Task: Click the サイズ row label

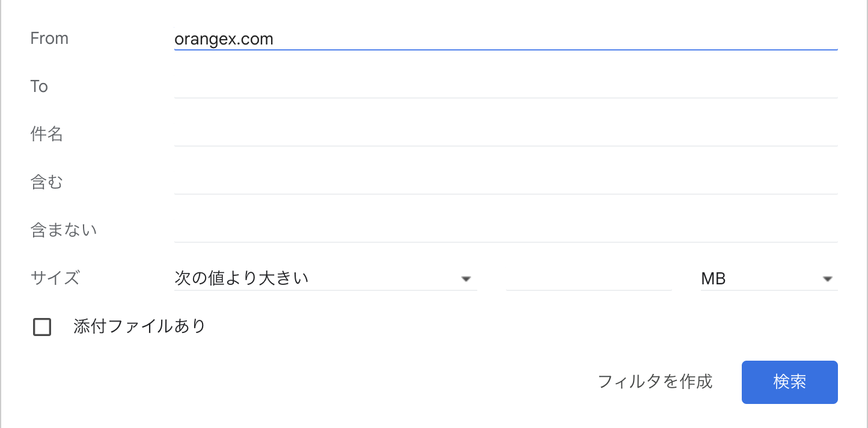Action: tap(54, 278)
